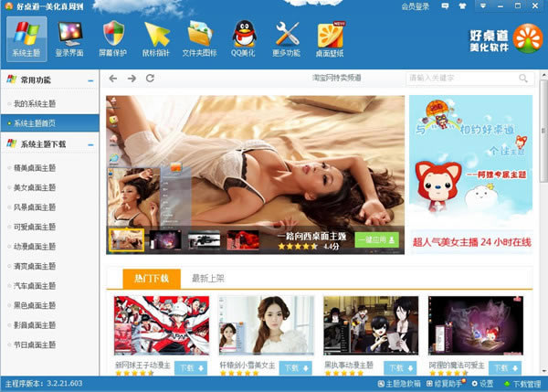Open the 系统主题 system theme section
Screen dimensions: 548x392
(26, 39)
